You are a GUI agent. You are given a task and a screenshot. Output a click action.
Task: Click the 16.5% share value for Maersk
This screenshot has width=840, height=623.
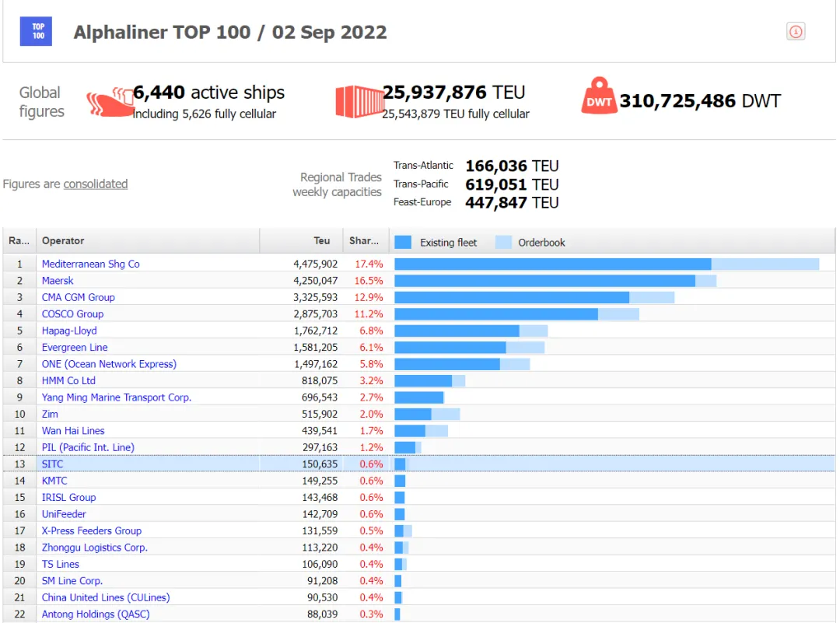(x=369, y=280)
